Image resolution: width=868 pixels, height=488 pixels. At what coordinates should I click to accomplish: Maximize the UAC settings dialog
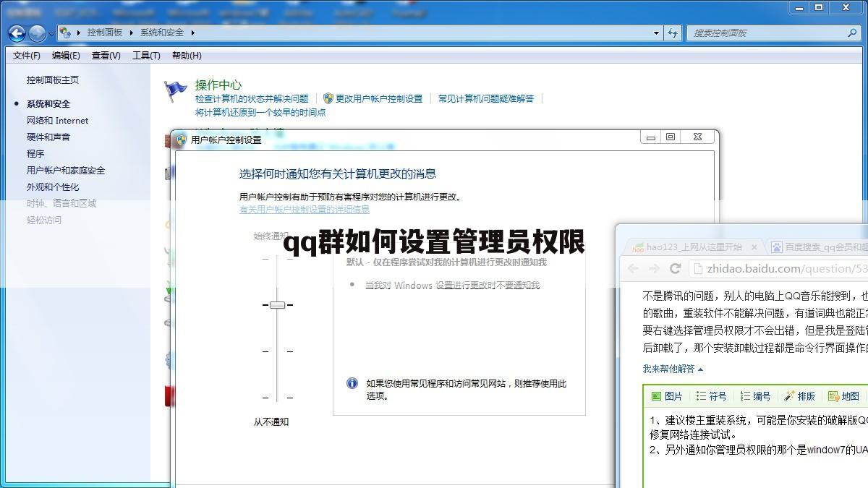pyautogui.click(x=671, y=137)
